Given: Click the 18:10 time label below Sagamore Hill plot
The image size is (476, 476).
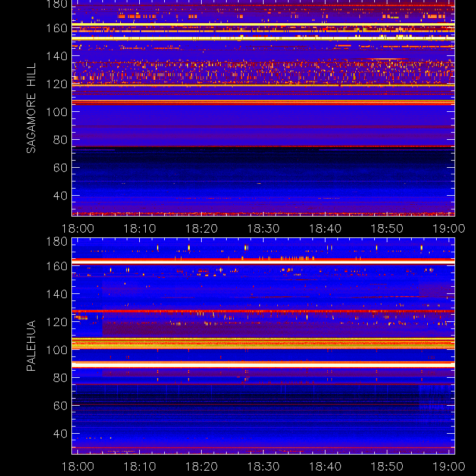Looking at the screenshot, I should [x=140, y=228].
